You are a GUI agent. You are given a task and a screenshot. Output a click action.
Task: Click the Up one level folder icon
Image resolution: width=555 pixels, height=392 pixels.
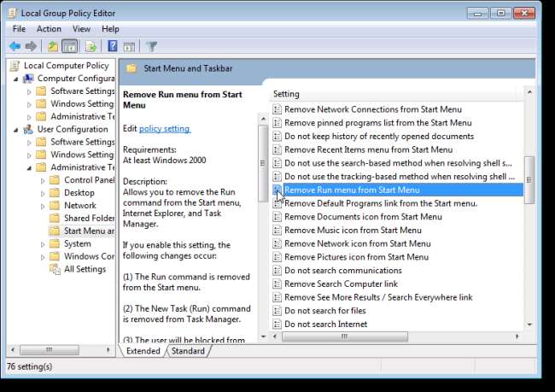[52, 46]
